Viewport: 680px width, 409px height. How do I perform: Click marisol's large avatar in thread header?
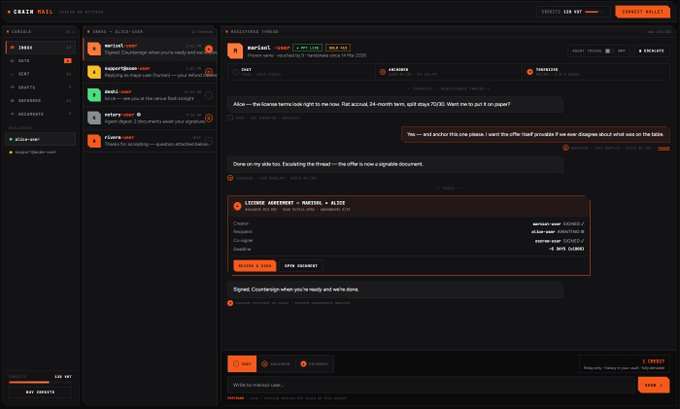coord(235,51)
